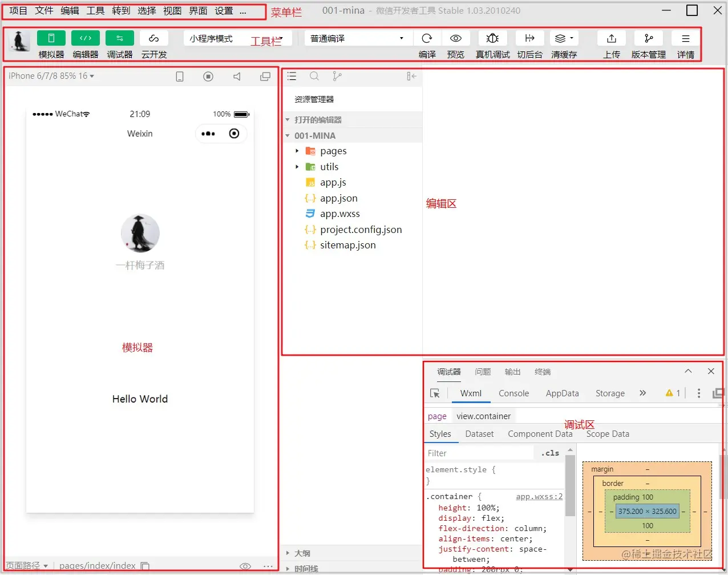
Task: Click the file explorer list icon
Action: point(292,76)
